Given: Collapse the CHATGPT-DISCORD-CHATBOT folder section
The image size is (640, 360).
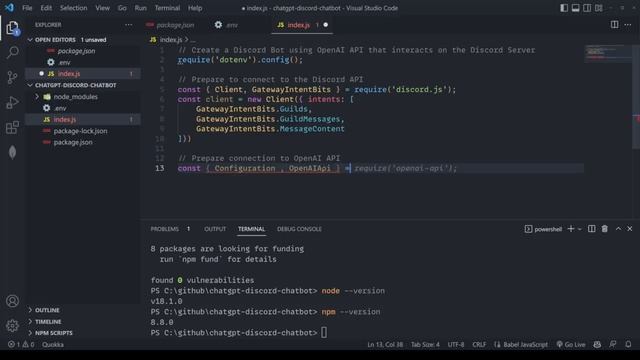Looking at the screenshot, I should (x=83, y=85).
